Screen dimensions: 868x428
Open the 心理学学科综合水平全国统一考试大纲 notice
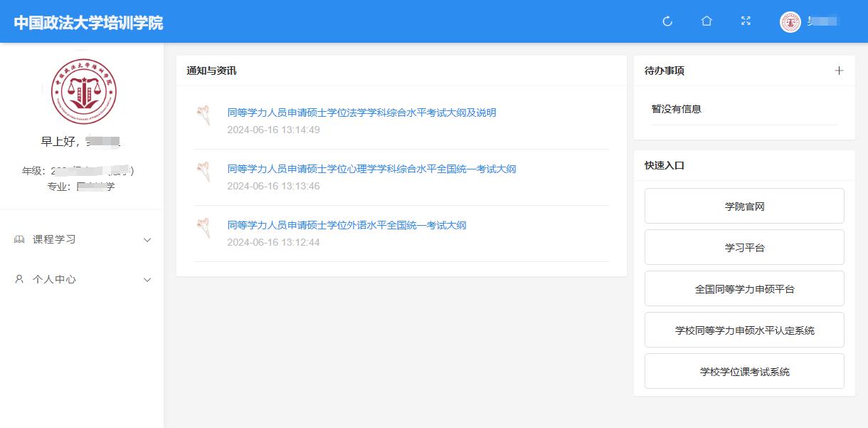point(371,169)
